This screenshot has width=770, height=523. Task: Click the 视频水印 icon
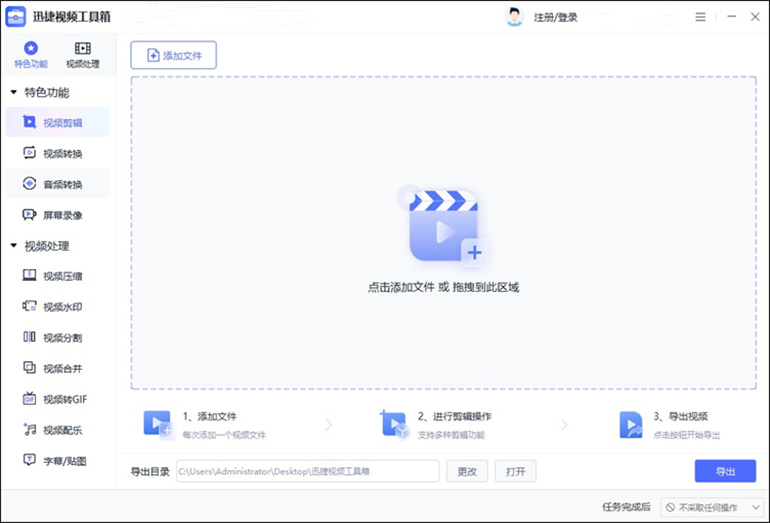29,306
